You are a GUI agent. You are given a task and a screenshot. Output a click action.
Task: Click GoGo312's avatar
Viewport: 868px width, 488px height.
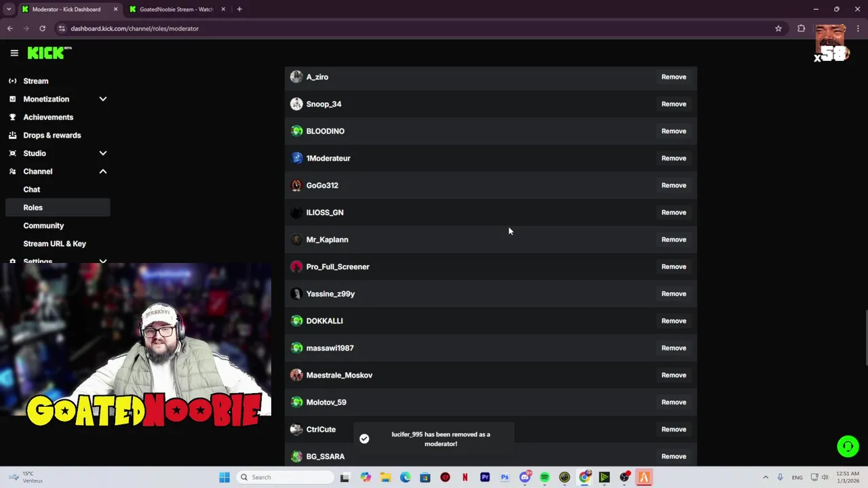[x=296, y=185]
